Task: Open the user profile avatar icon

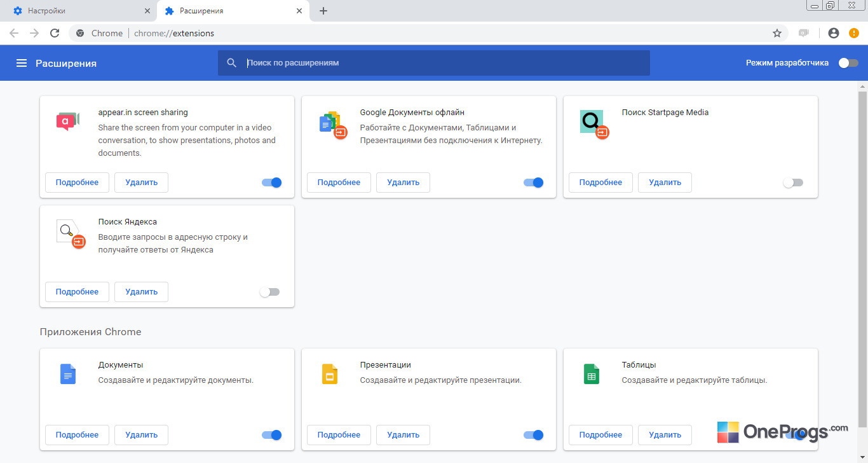Action: click(x=834, y=33)
